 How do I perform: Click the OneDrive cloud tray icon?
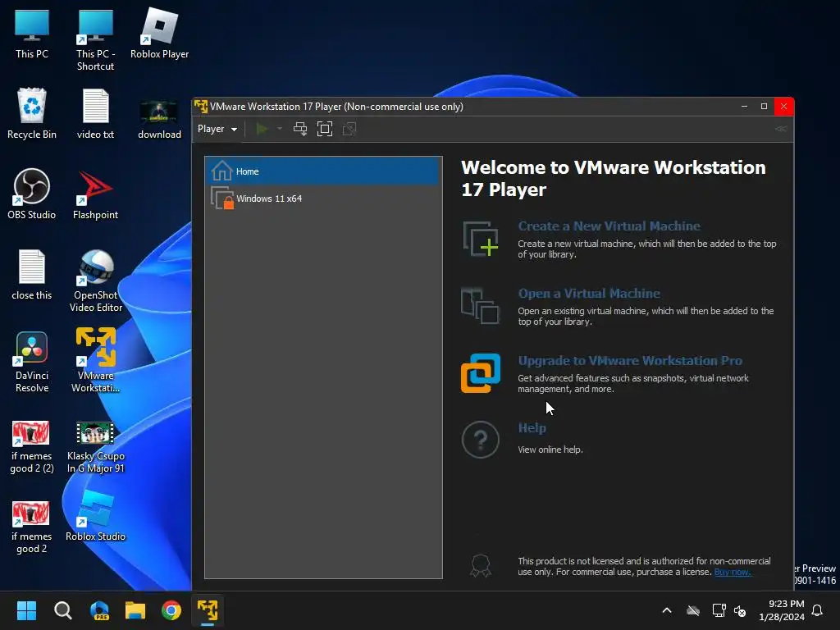pos(693,610)
